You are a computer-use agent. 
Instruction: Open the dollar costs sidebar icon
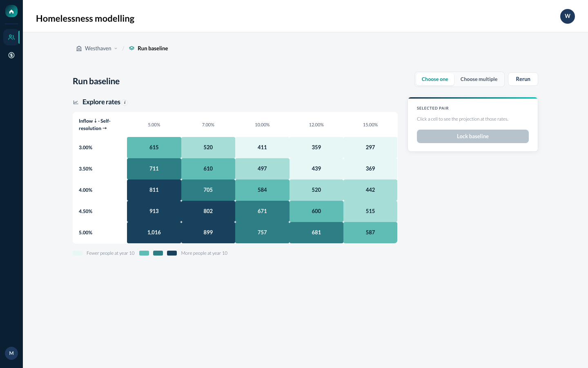pos(11,55)
